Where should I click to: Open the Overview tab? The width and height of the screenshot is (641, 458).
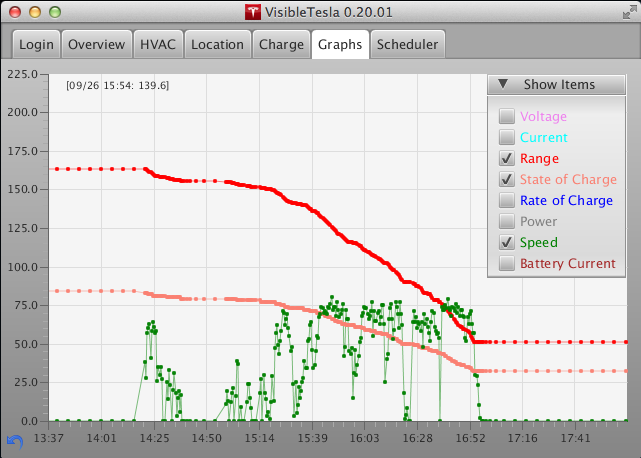coord(96,44)
